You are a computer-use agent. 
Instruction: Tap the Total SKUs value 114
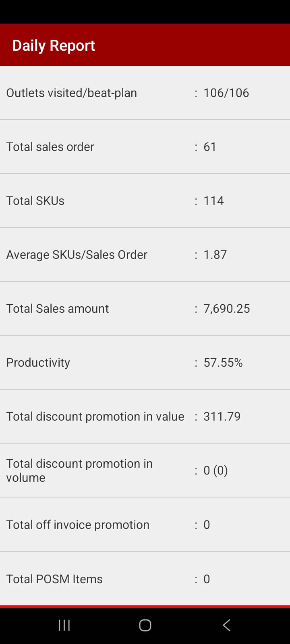pyautogui.click(x=213, y=201)
